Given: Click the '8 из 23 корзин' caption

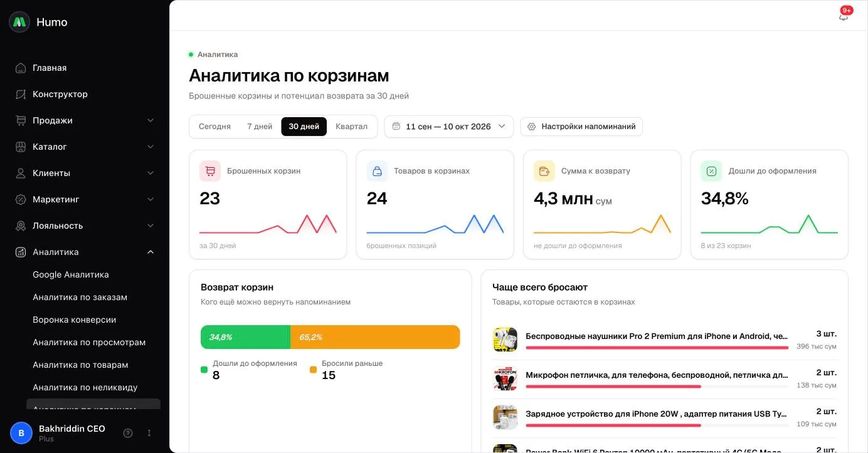Looking at the screenshot, I should point(726,246).
